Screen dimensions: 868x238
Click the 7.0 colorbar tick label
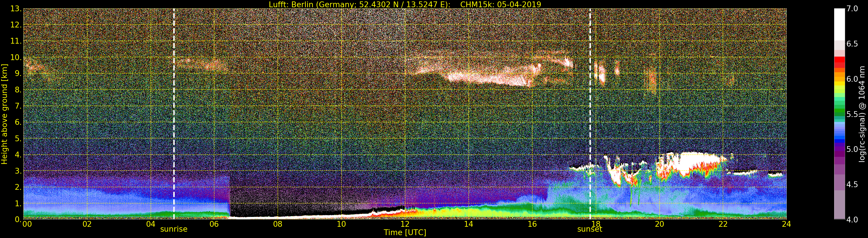[x=852, y=8]
